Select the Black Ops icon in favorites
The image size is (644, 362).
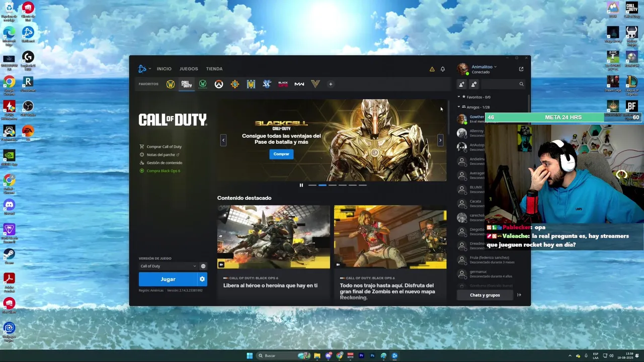[x=283, y=84]
